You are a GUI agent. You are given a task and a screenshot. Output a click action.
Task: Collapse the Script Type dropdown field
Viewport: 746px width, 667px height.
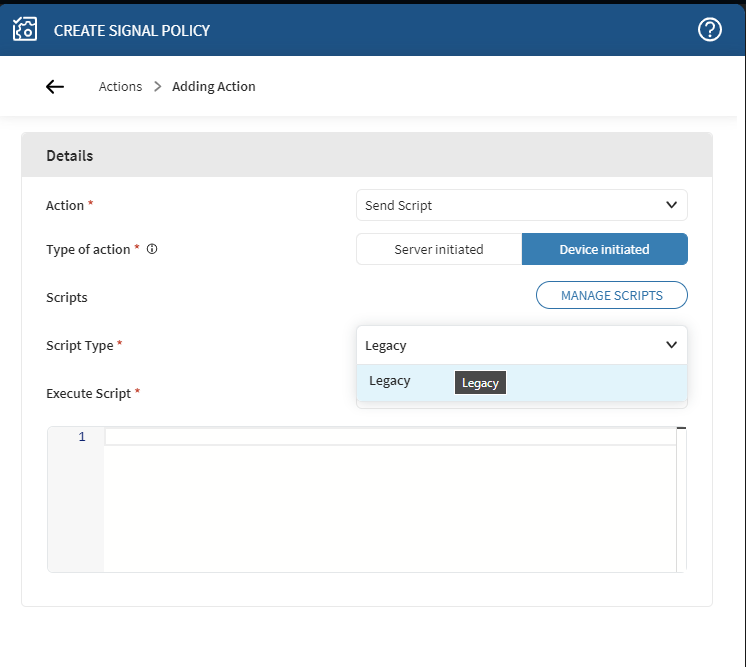coord(510,346)
